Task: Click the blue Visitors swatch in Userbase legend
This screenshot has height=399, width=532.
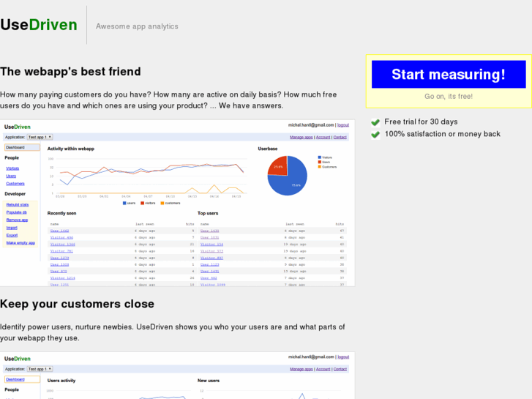Action: tap(319, 157)
